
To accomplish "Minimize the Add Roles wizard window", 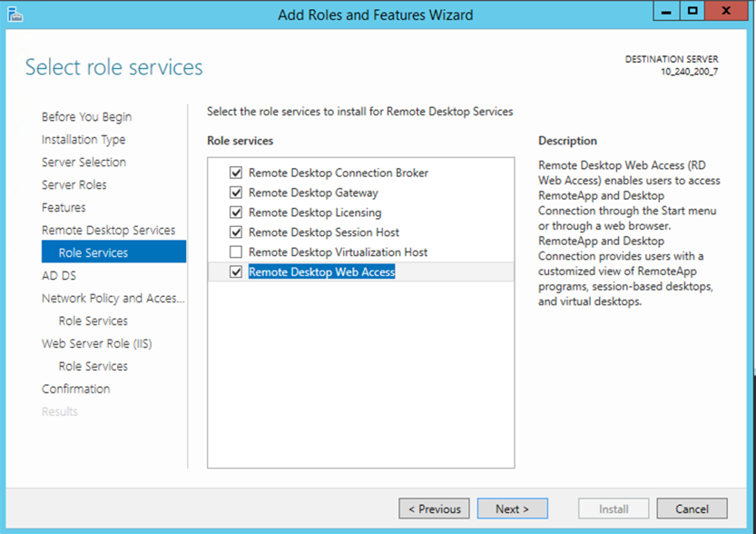I will [x=667, y=12].
